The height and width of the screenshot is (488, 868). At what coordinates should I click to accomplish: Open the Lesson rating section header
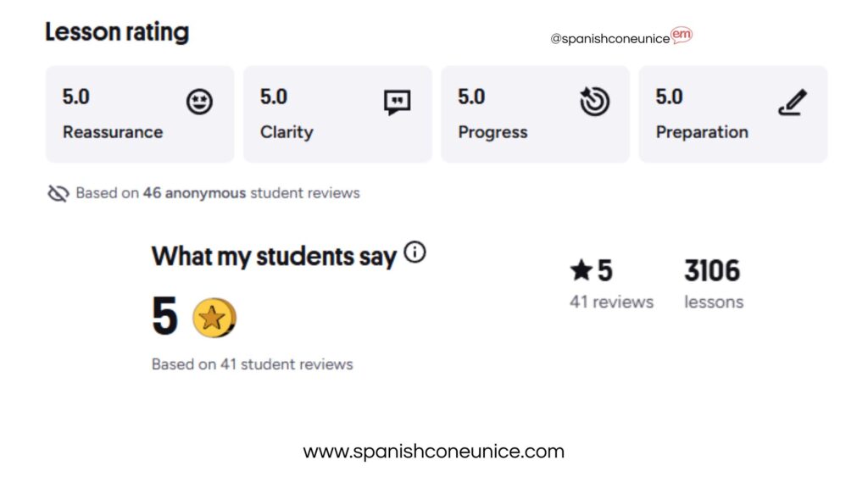click(x=117, y=31)
